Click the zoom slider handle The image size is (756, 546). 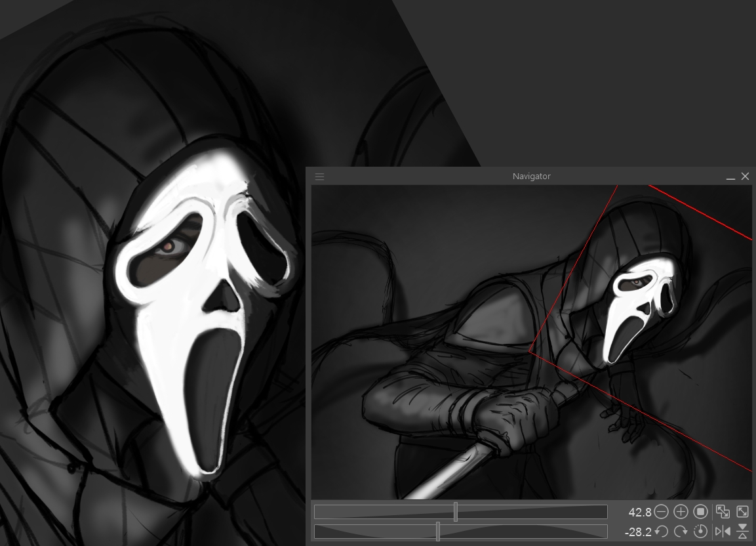pos(456,512)
